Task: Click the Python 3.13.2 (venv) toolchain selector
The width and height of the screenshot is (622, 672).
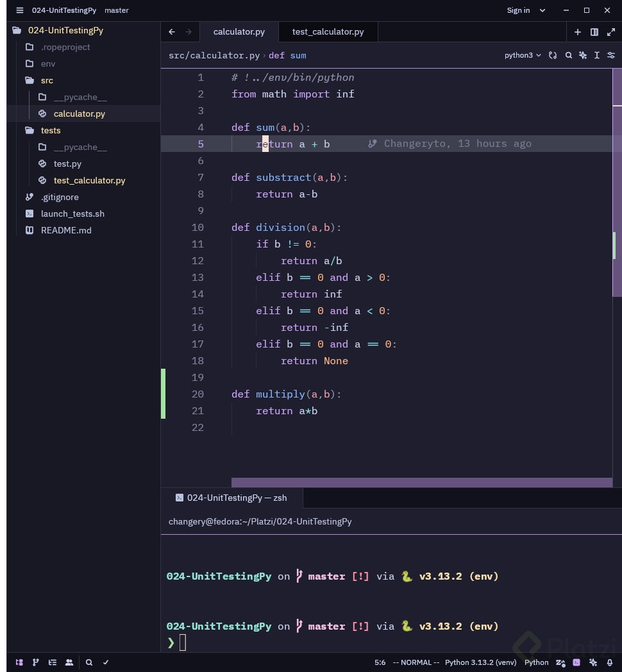Action: click(x=480, y=662)
